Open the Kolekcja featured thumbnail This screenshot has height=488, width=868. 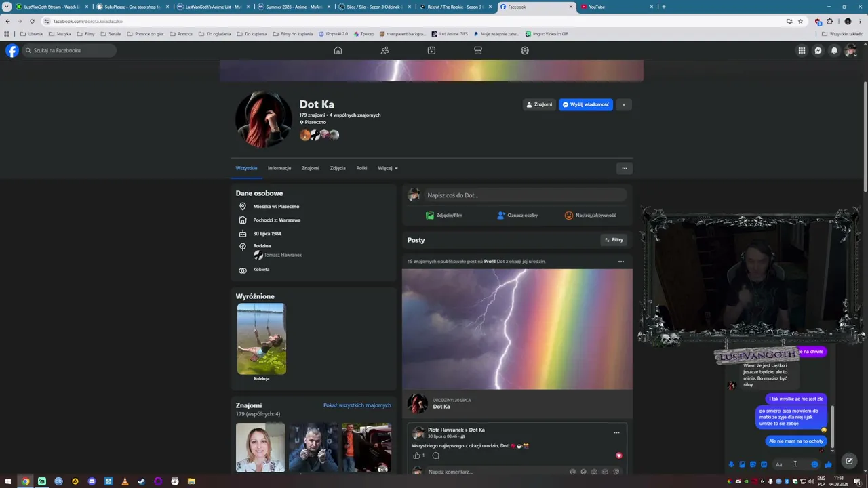[262, 339]
